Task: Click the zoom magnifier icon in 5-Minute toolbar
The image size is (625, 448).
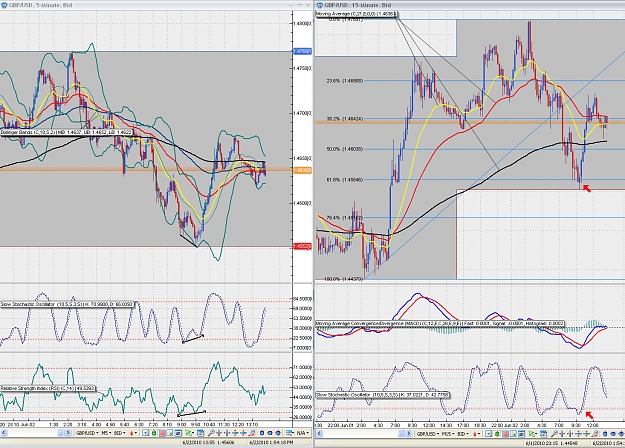Action: click(211, 433)
